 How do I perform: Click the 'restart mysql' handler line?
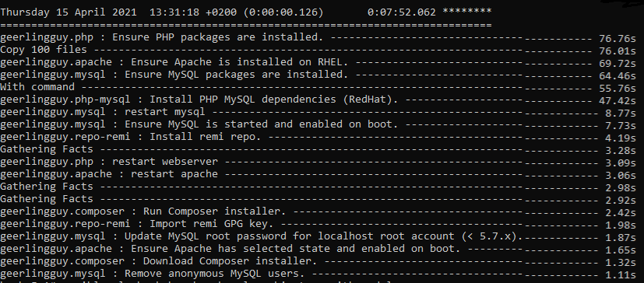(318, 112)
